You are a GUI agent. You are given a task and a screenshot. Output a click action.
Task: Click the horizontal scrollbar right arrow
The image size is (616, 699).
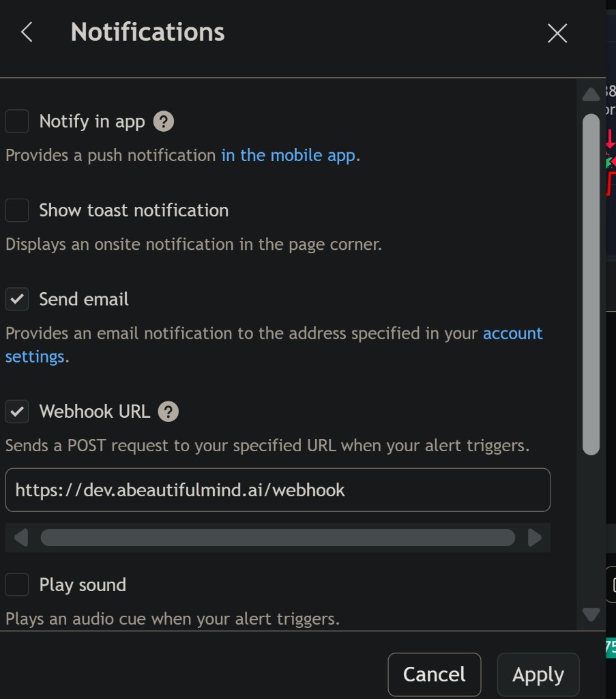(535, 538)
